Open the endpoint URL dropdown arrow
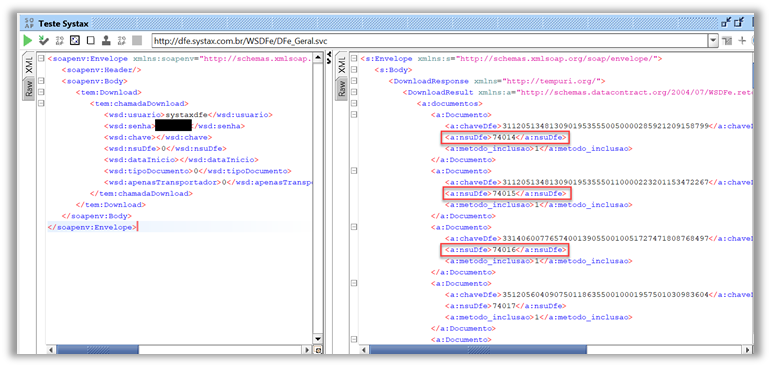The width and height of the screenshot is (771, 367). [x=713, y=41]
